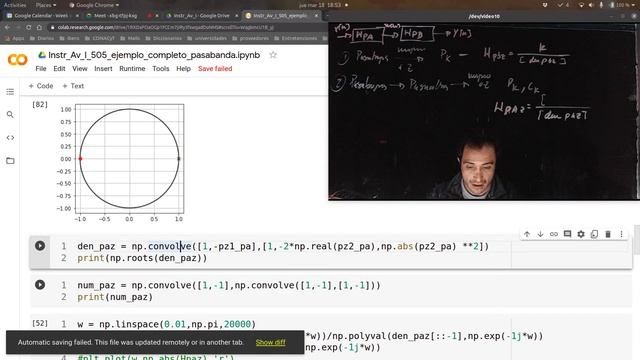Screen dimensions: 640x360
Task: Switch to Instr_Av_I Google Drive tab
Action: click(x=201, y=16)
